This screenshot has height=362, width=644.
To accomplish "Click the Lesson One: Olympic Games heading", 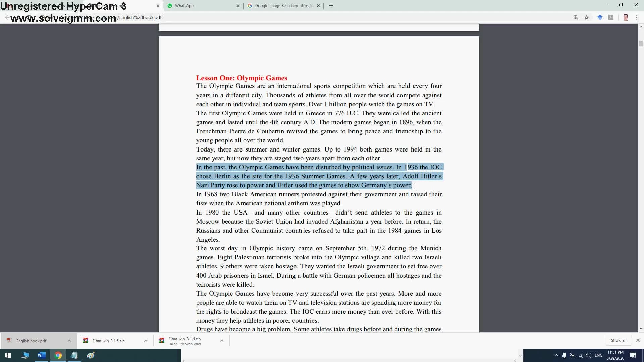I will pos(241,78).
